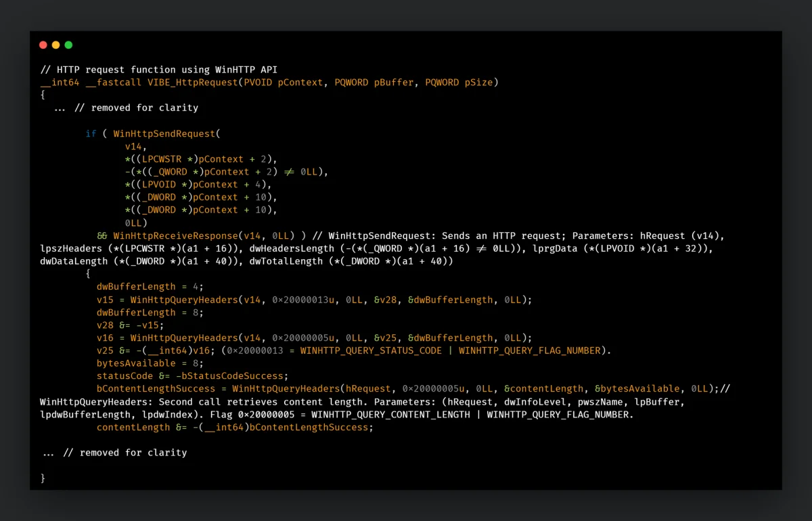812x521 pixels.
Task: Select the function name VIBE_HttpRequest
Action: coord(193,83)
